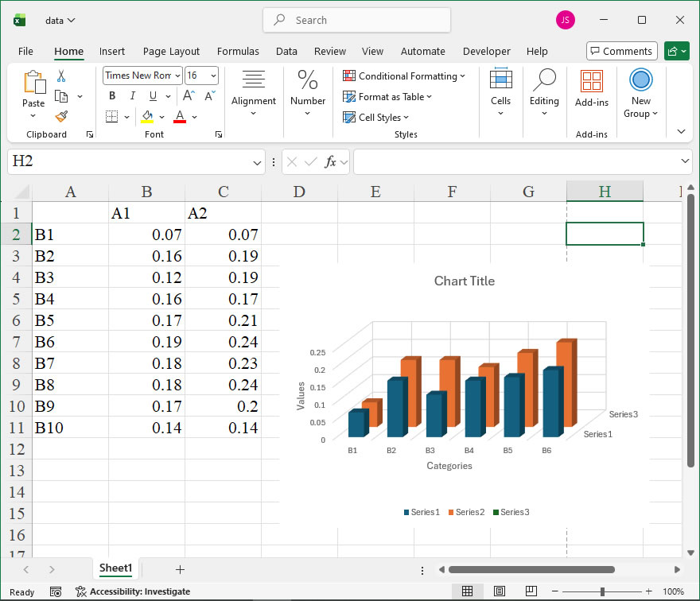
Task: Click Accessibility: Investigate in status bar
Action: (x=133, y=591)
